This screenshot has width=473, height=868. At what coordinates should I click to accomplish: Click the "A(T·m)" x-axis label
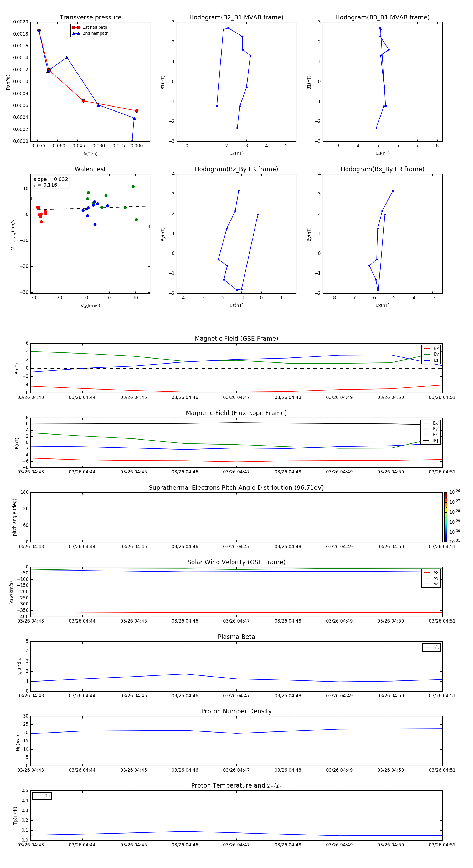click(90, 154)
